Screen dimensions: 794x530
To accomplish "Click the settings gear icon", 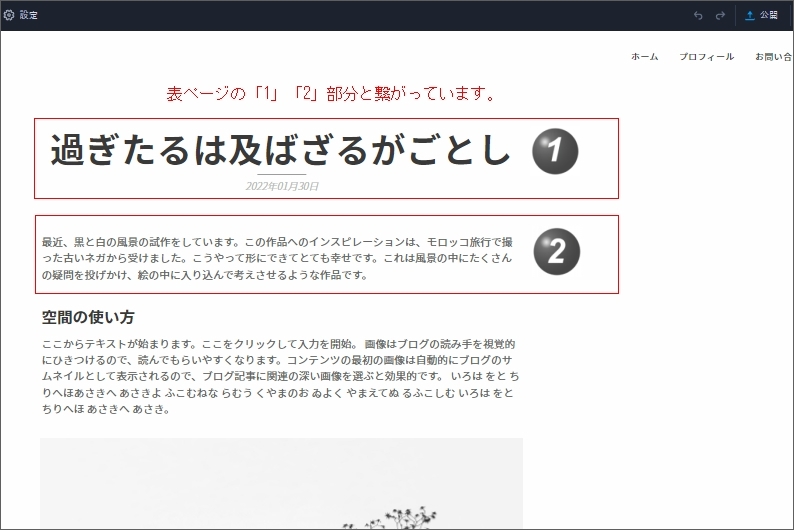I will point(9,15).
